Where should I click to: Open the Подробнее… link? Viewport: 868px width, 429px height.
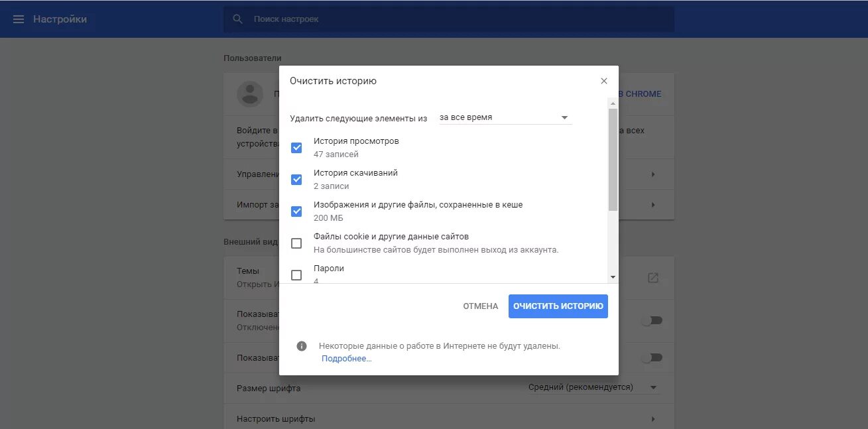347,359
